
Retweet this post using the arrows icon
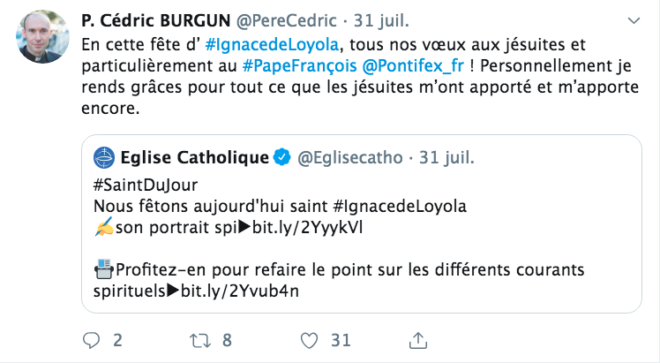200,340
